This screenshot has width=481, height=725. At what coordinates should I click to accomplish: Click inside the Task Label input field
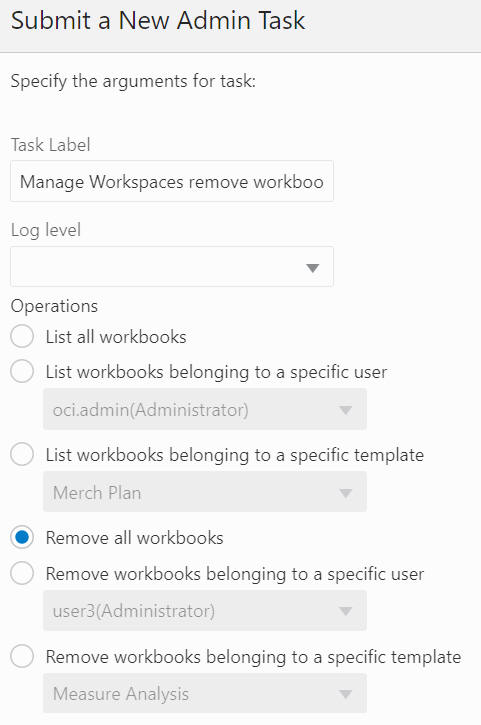click(x=172, y=181)
